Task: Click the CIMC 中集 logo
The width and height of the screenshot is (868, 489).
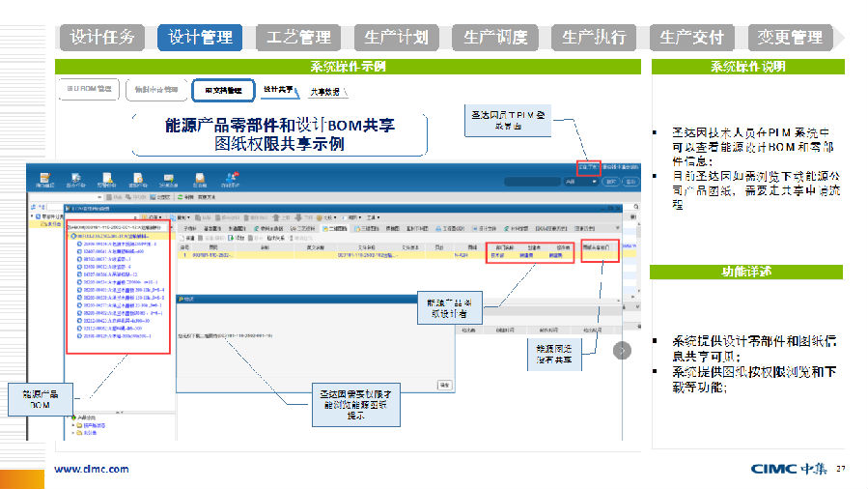Action: pos(789,469)
